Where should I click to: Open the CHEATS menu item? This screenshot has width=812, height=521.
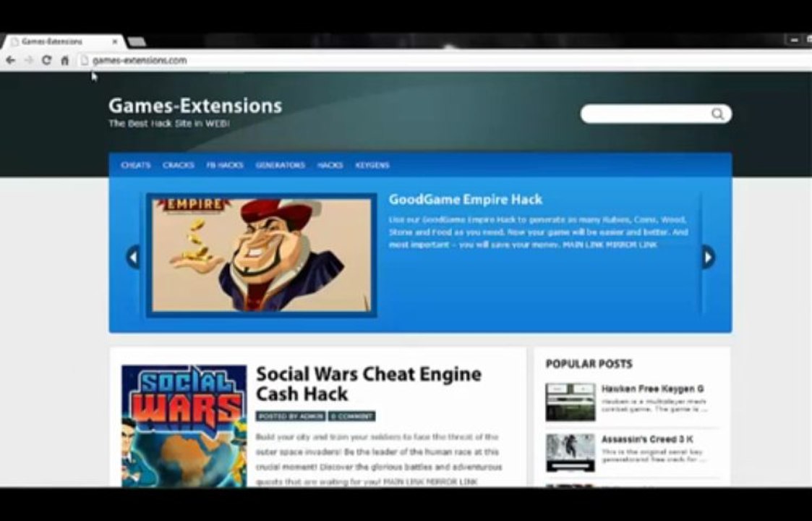click(x=136, y=165)
